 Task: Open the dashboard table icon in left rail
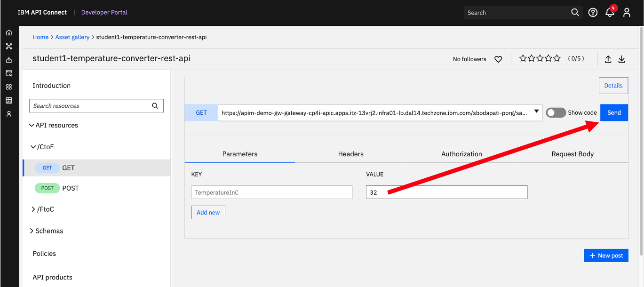(8, 100)
